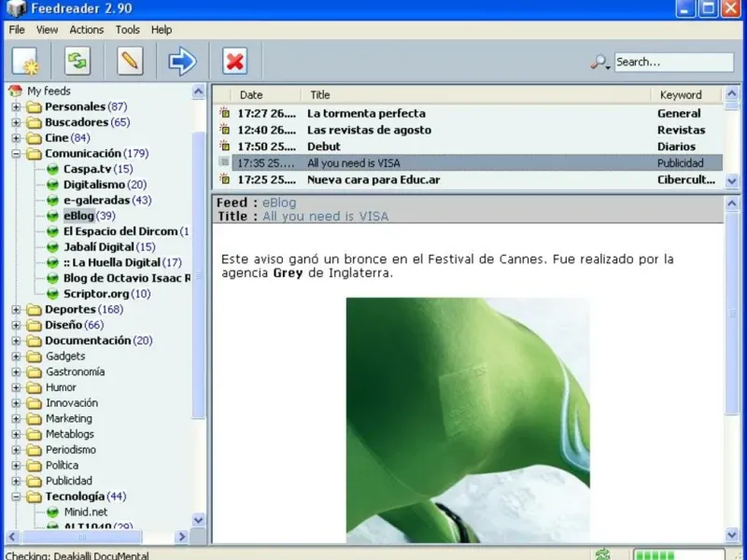Click the Search input field

[x=673, y=62]
